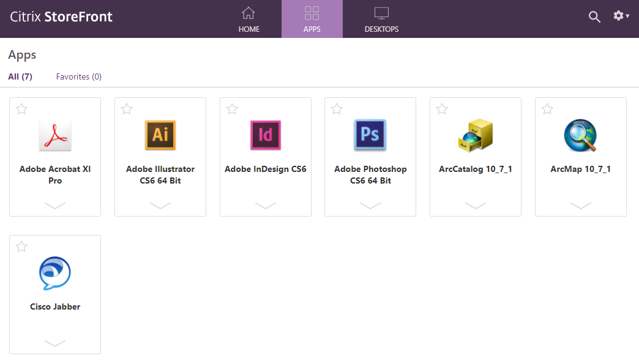
Task: Open the Adobe Illustrator CS6 Ai icon
Action: [x=160, y=135]
